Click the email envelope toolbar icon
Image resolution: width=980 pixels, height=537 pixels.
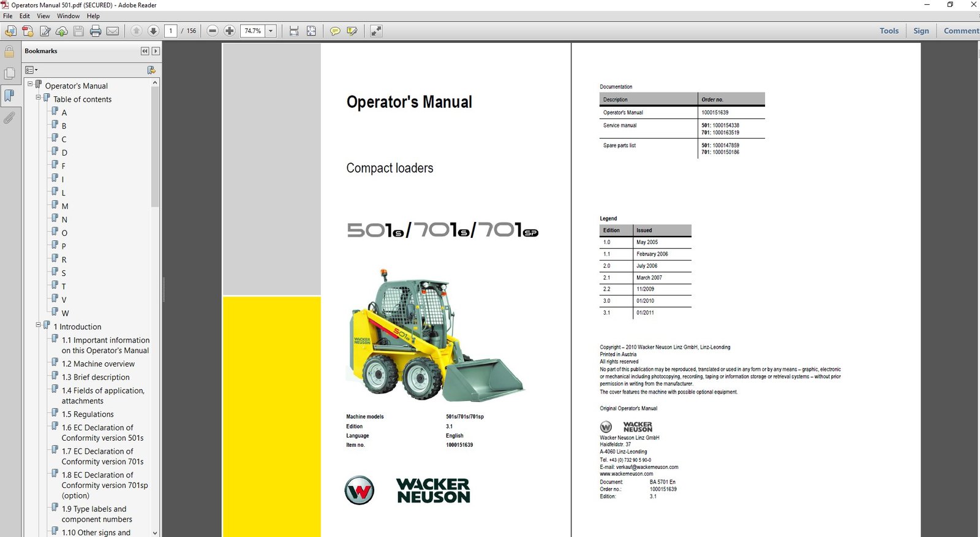(x=113, y=31)
